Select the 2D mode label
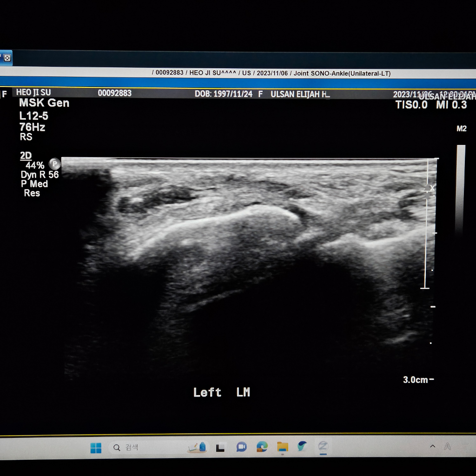Image resolution: width=476 pixels, height=476 pixels. (x=26, y=155)
